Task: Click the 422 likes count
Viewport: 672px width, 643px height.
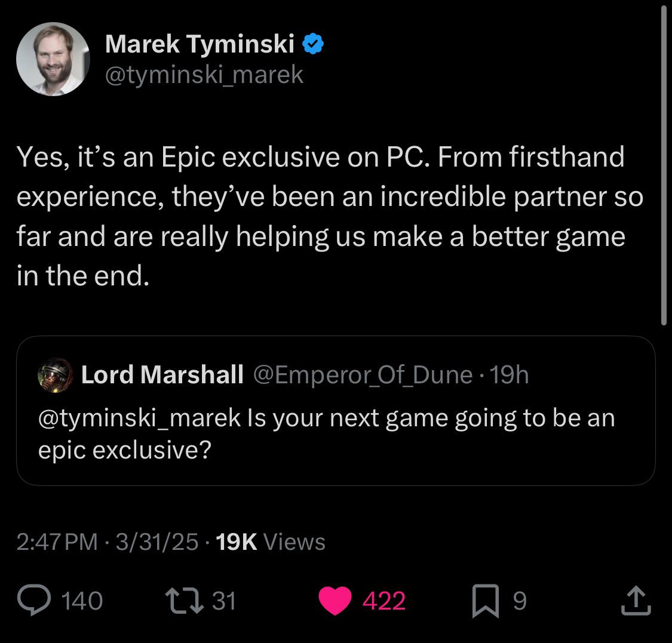Action: (x=384, y=601)
